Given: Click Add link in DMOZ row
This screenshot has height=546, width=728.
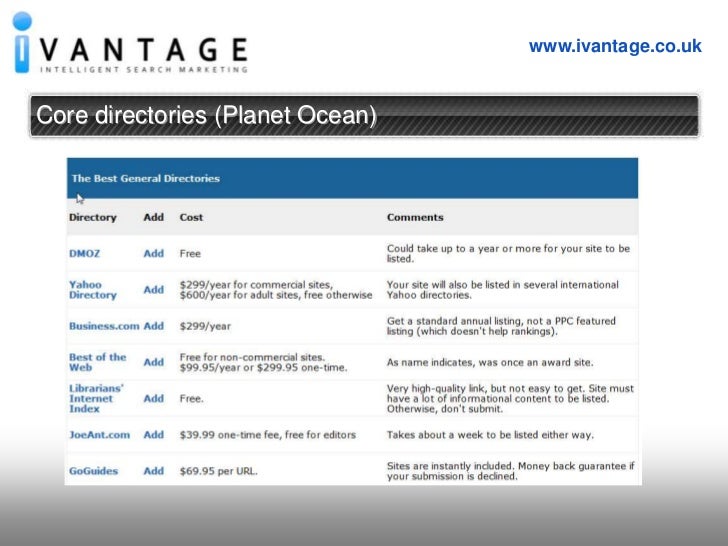Looking at the screenshot, I should 154,254.
